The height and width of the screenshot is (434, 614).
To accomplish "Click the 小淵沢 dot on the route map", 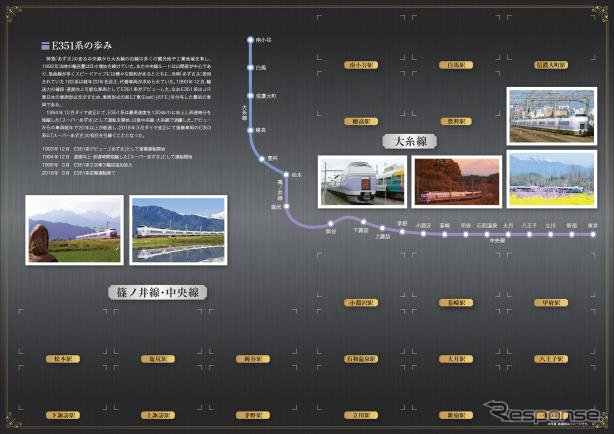I will [423, 234].
